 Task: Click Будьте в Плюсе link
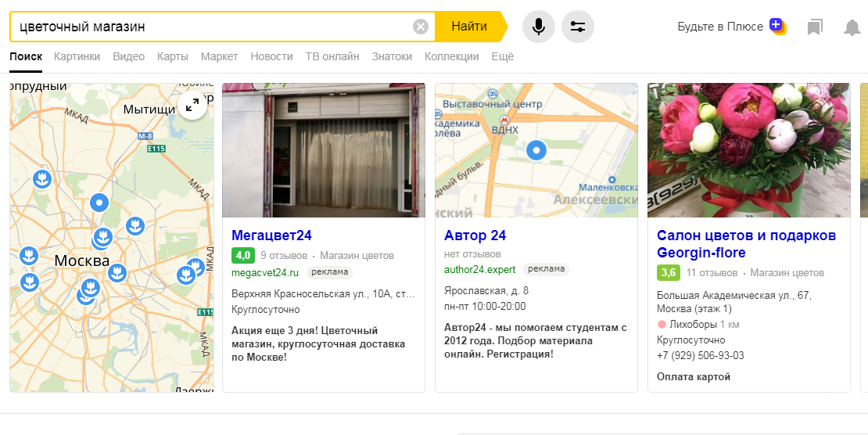coord(720,27)
